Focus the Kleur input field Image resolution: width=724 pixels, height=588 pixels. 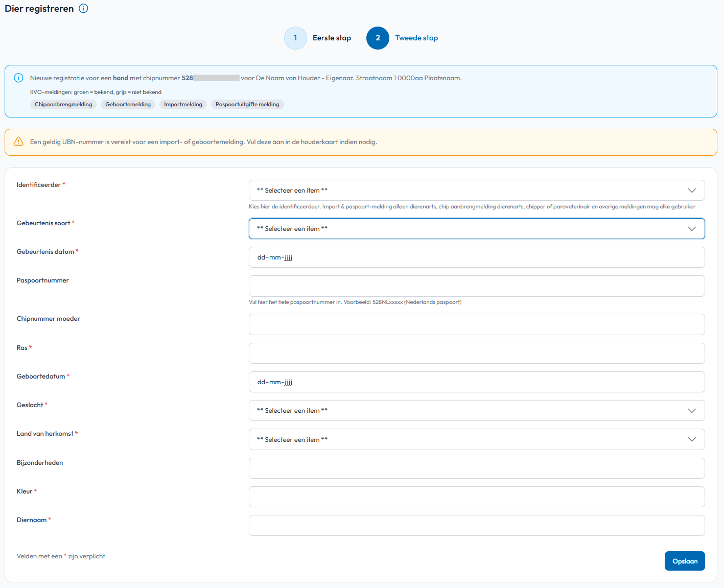(477, 497)
